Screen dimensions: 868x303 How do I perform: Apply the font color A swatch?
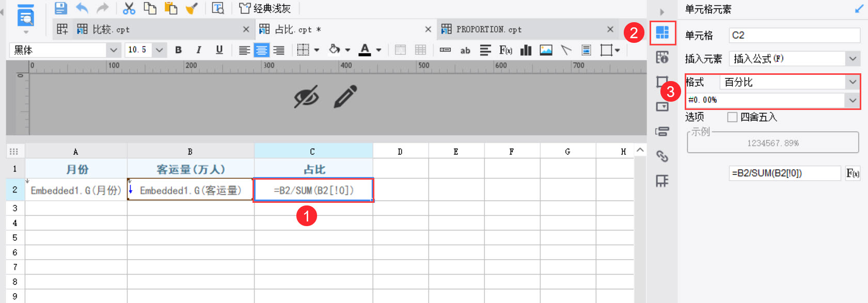tap(365, 50)
